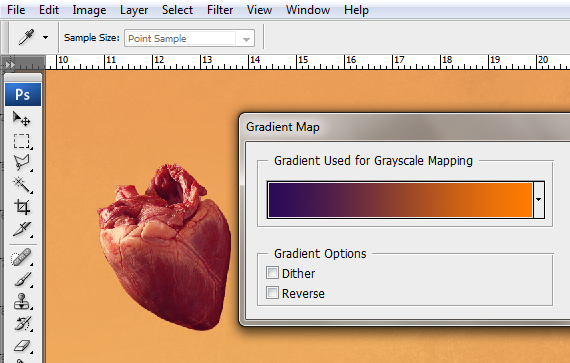Viewport: 570px width, 363px height.
Task: Open the Layer menu
Action: pyautogui.click(x=134, y=10)
